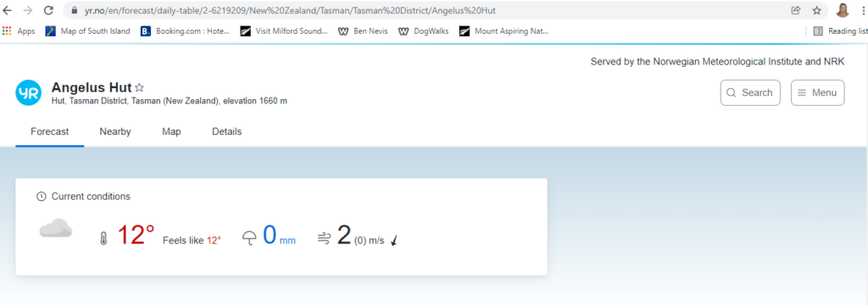Click the wind speed icon
This screenshot has width=868, height=306.
point(325,238)
